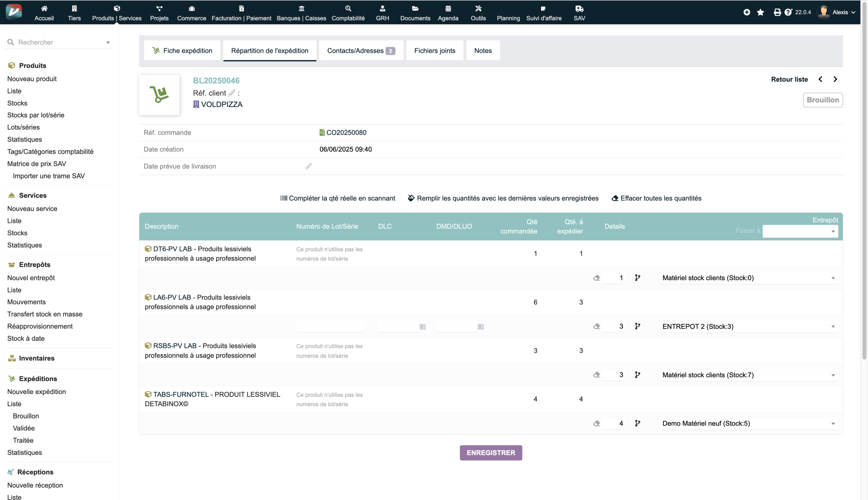Open DLC calendar picker for LA6-PV LAB

[x=422, y=327]
